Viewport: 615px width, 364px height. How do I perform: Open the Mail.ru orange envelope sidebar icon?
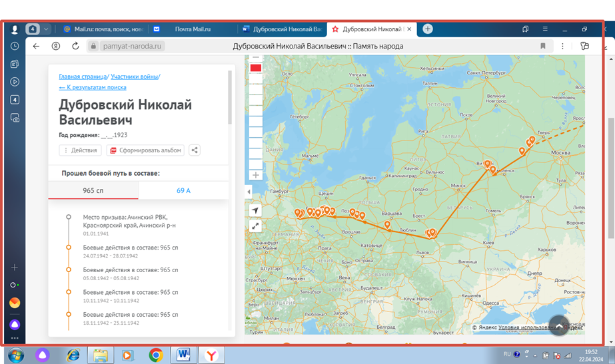pyautogui.click(x=15, y=303)
